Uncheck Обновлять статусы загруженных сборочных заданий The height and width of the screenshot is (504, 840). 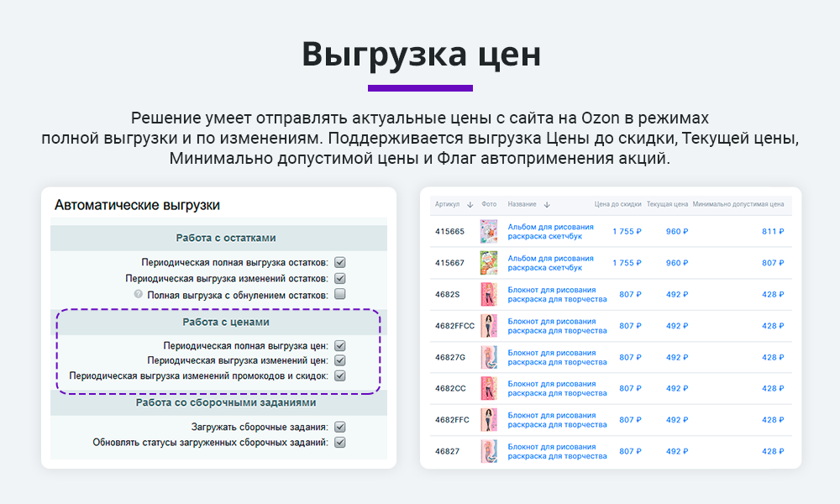coord(340,443)
